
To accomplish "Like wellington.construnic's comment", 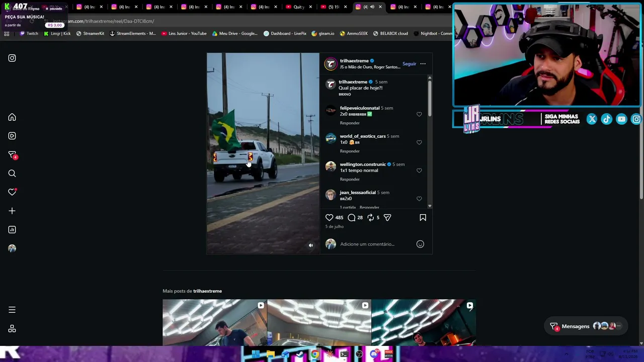I will coord(419,170).
